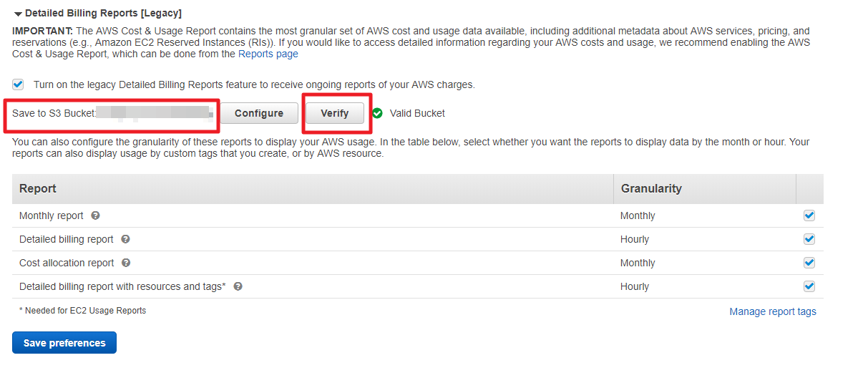Select the Cost allocation report row label
The width and height of the screenshot is (868, 383).
(67, 263)
